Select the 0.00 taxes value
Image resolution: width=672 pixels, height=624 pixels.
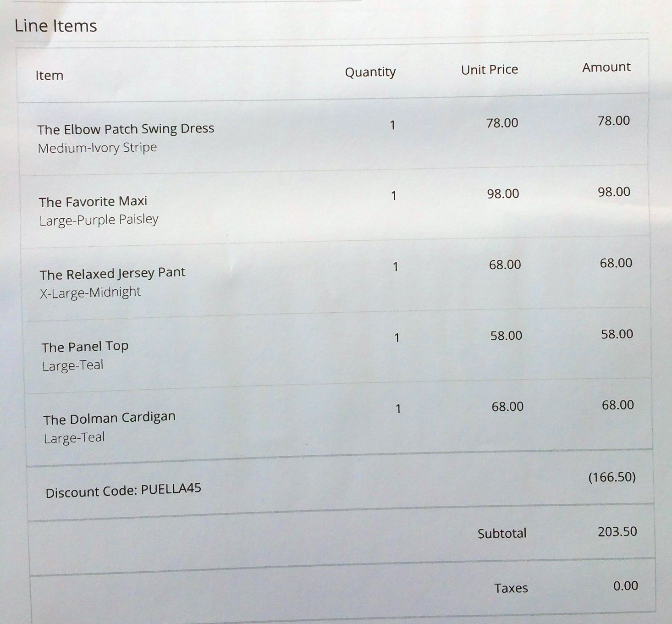tap(626, 586)
